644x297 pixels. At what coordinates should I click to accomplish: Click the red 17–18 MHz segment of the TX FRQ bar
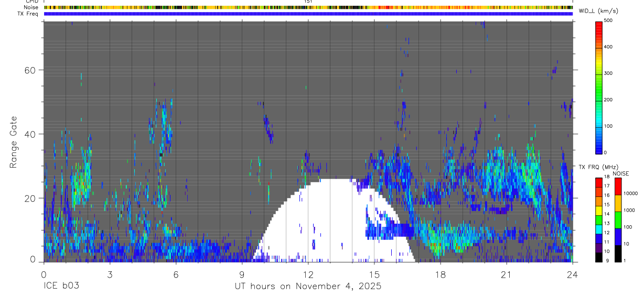[598, 182]
